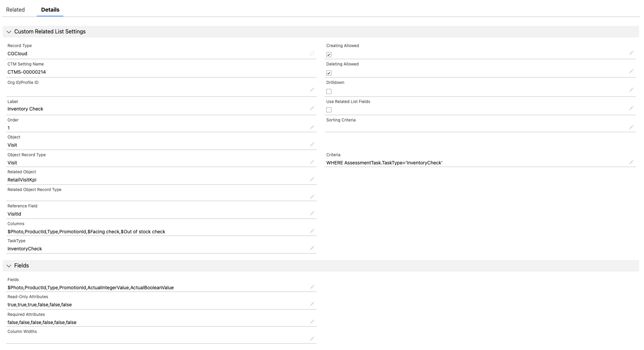Edit Reference Field using its pencil icon
644x350 pixels.
click(x=312, y=213)
